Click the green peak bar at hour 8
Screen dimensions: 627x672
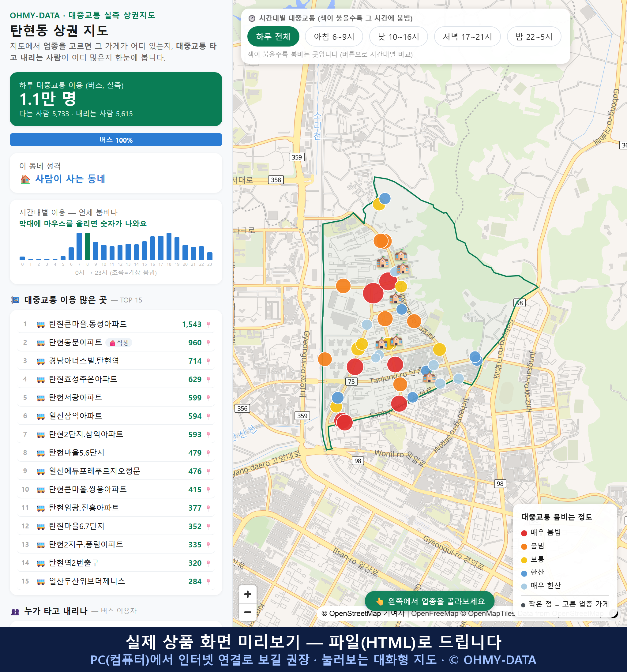[88, 246]
